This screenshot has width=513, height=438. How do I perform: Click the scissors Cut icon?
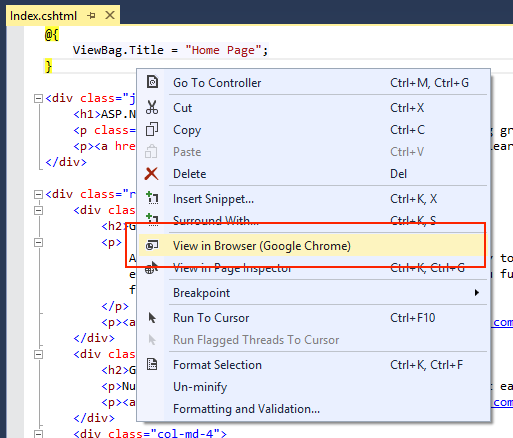pyautogui.click(x=152, y=107)
